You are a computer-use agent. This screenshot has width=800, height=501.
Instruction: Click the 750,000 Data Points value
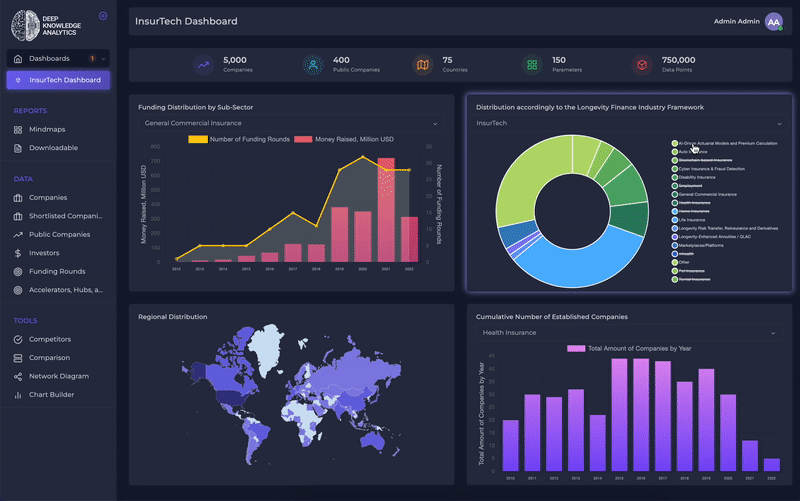[678, 60]
